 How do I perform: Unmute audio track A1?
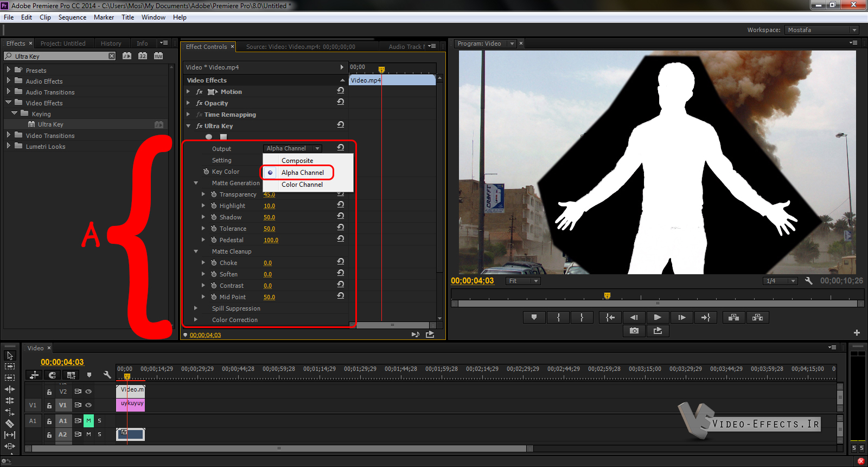coord(88,420)
